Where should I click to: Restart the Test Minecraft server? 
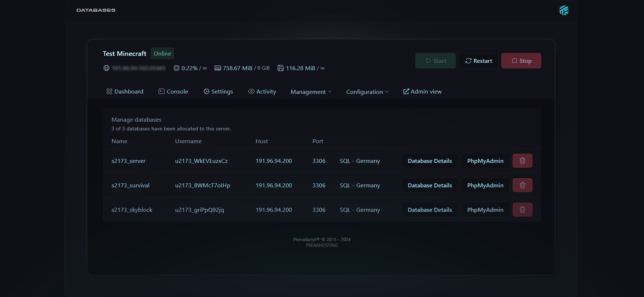(x=479, y=61)
